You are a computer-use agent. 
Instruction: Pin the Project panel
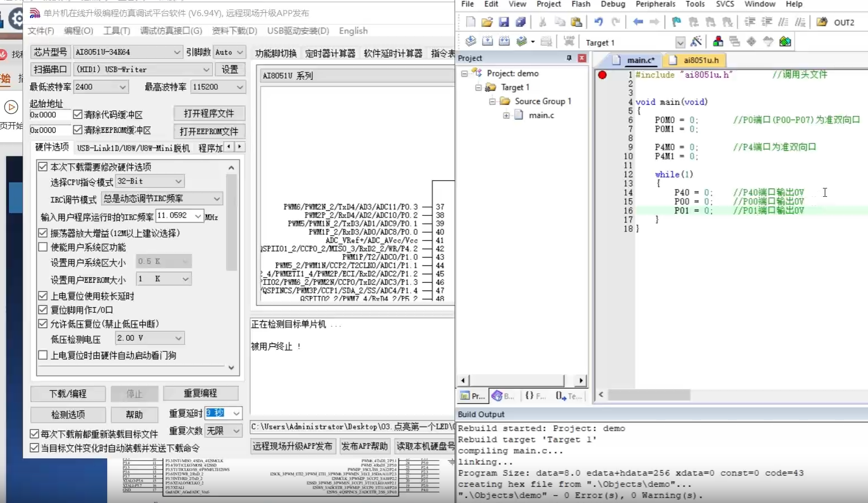569,58
